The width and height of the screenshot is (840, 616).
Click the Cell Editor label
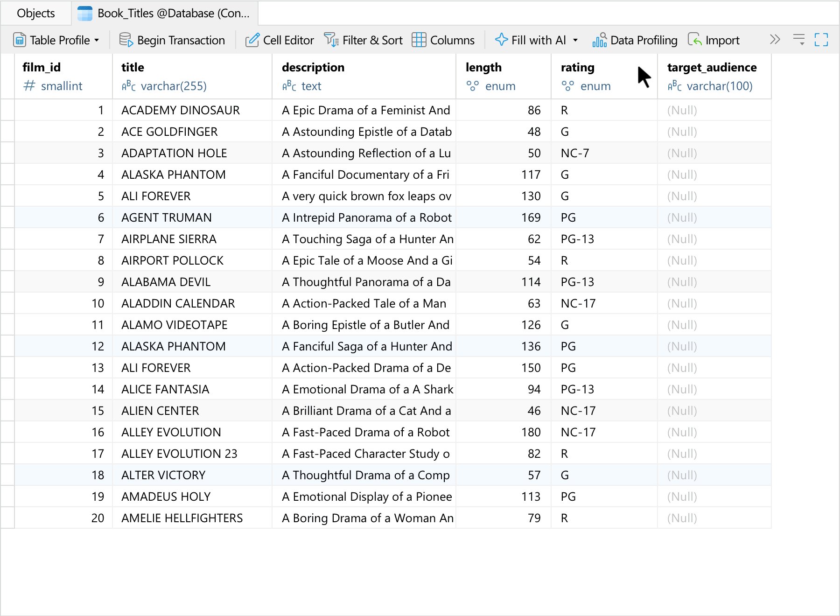[288, 41]
